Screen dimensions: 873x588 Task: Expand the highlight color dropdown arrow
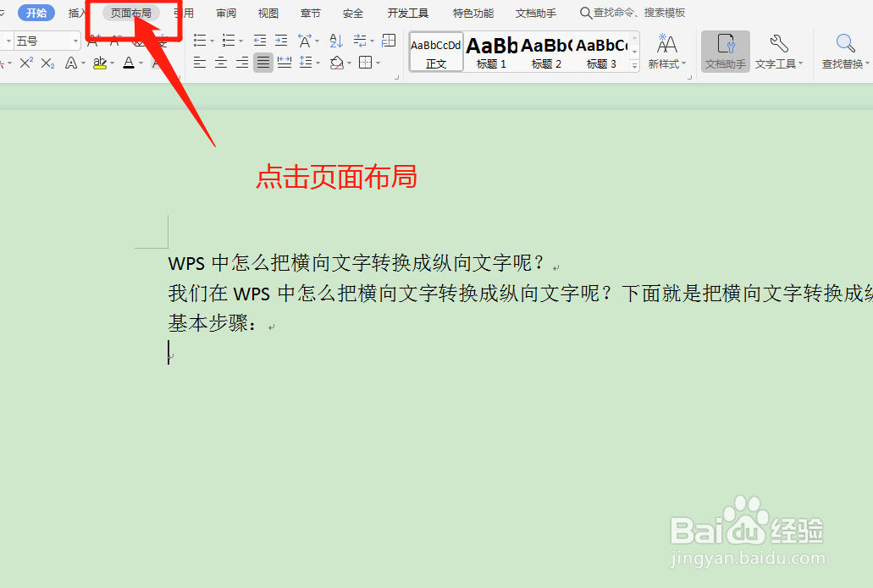tap(112, 63)
